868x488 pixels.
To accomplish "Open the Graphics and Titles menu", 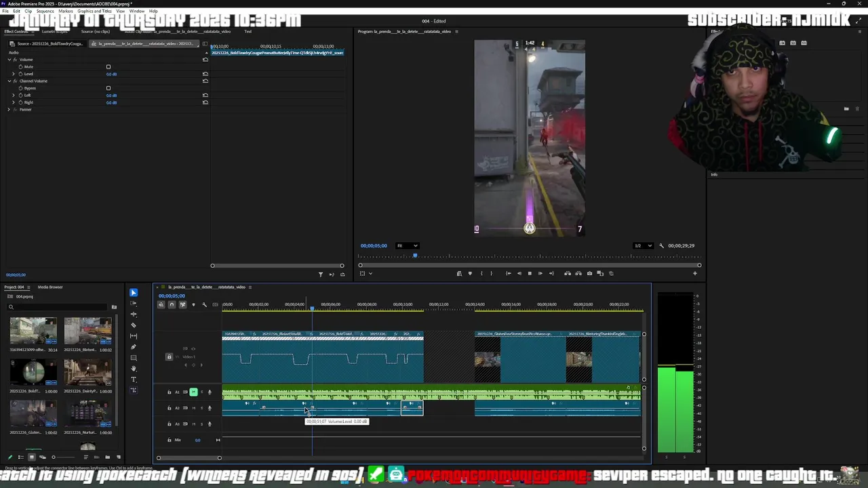I will click(95, 12).
